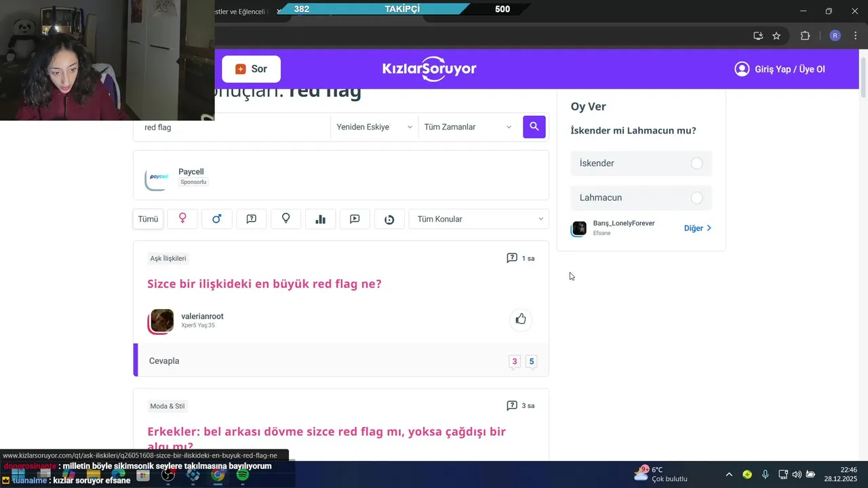The width and height of the screenshot is (868, 488).
Task: Select the video-bubble filter icon
Action: pos(355,219)
